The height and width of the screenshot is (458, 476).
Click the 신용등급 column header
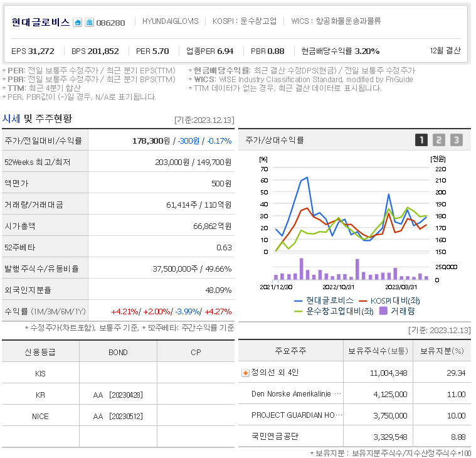(40, 353)
